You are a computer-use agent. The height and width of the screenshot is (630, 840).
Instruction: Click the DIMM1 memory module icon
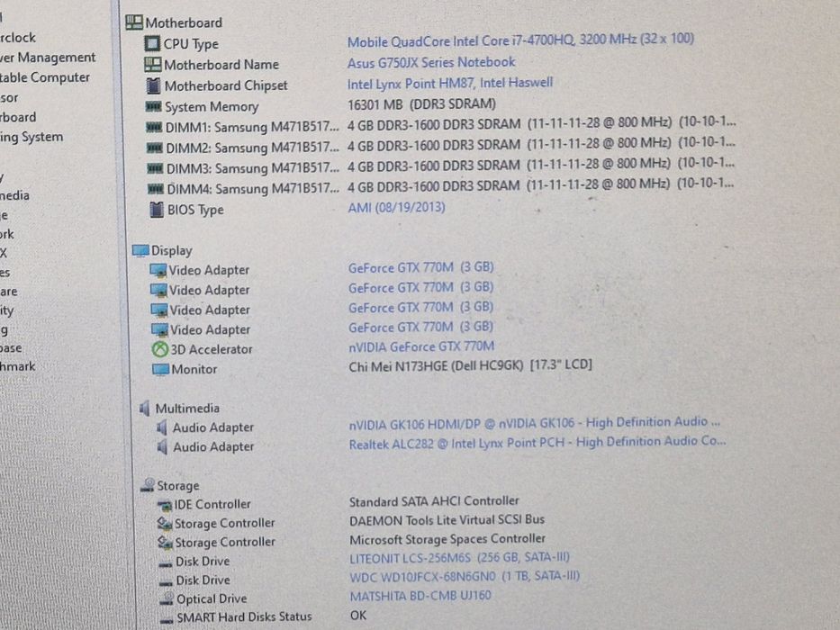coord(154,127)
